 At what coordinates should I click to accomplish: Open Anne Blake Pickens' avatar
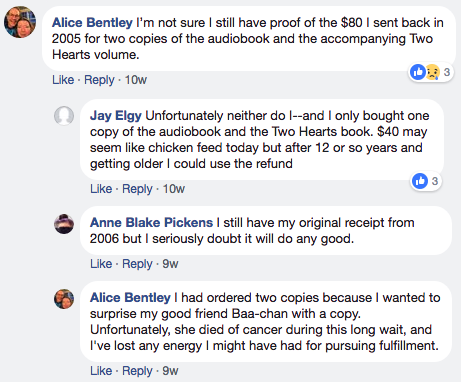64,224
